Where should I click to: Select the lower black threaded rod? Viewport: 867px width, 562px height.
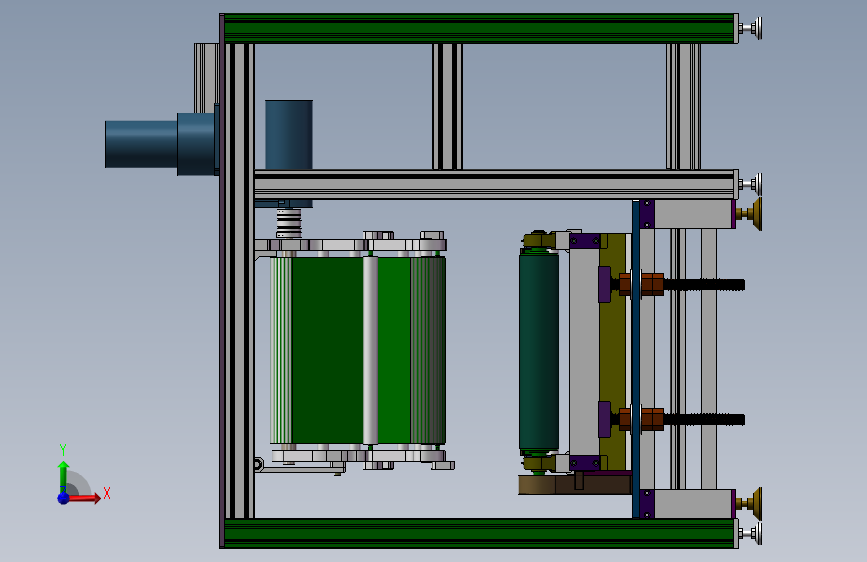[x=704, y=420]
